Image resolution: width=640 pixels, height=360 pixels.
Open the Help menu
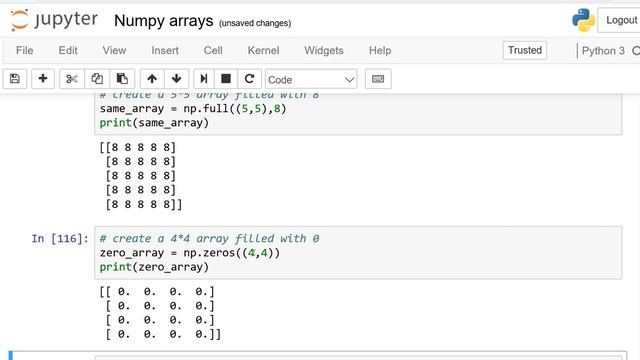coord(380,51)
